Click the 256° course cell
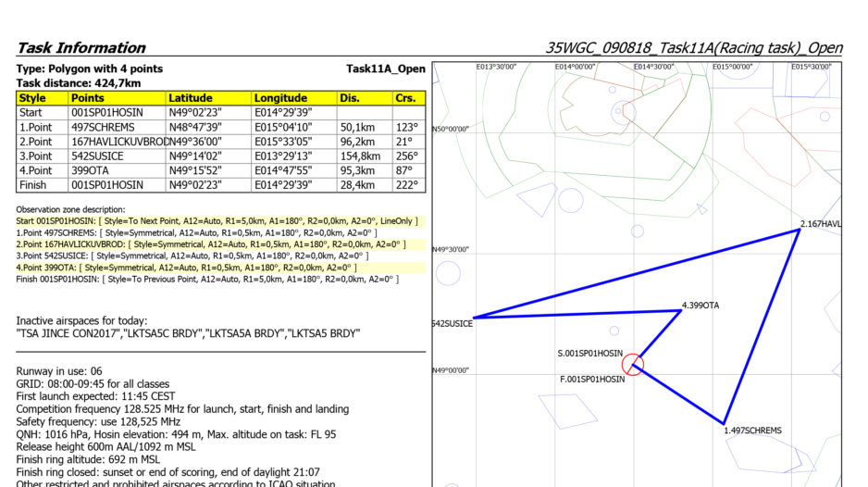Screen dimensions: 868x487 click(x=406, y=156)
